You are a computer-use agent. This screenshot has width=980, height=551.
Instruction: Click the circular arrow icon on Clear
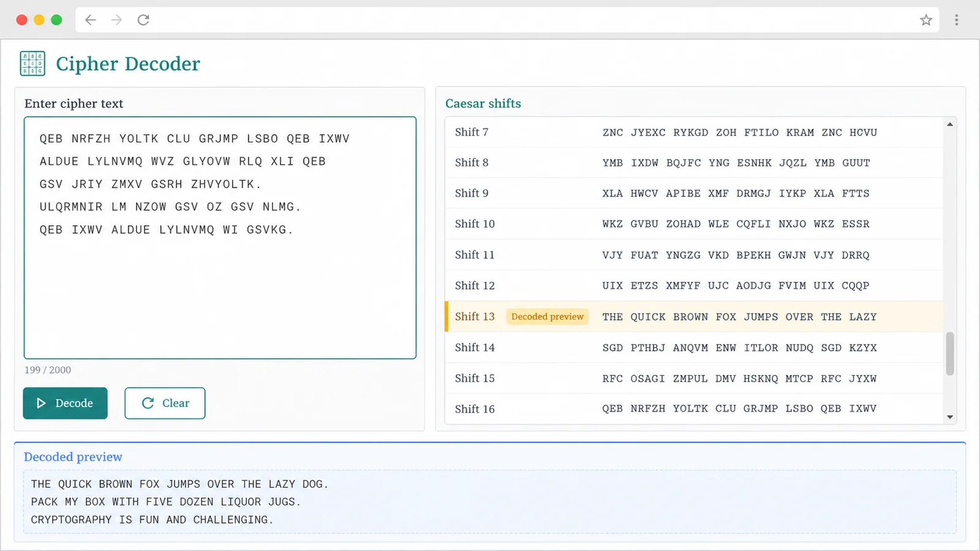point(148,403)
